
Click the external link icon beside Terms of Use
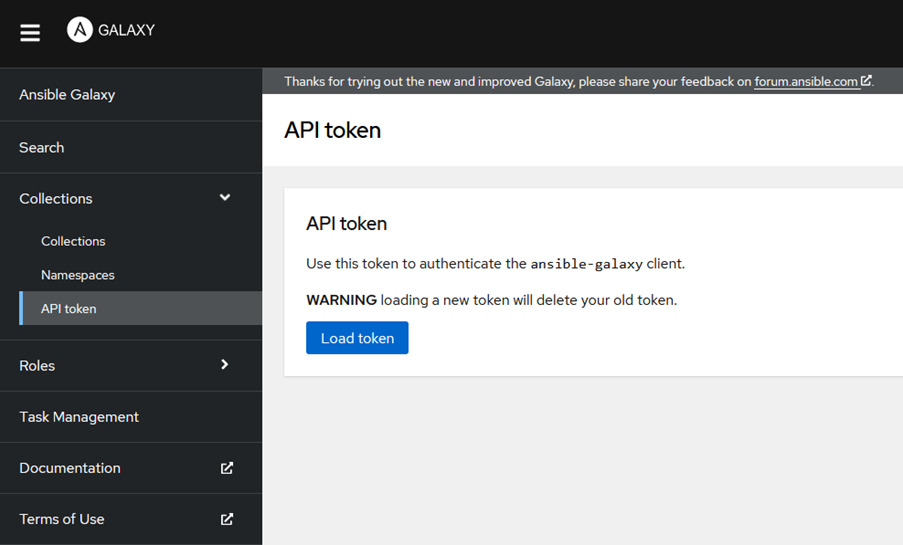coord(227,519)
